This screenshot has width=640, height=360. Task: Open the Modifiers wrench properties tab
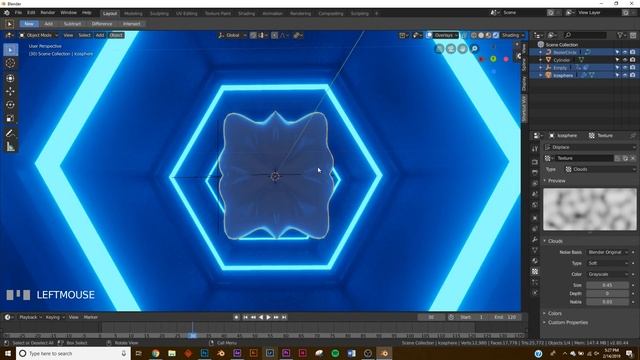point(535,240)
